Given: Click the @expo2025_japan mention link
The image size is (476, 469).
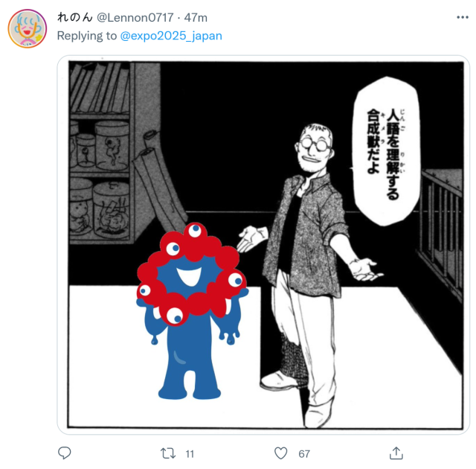Looking at the screenshot, I should pyautogui.click(x=171, y=36).
